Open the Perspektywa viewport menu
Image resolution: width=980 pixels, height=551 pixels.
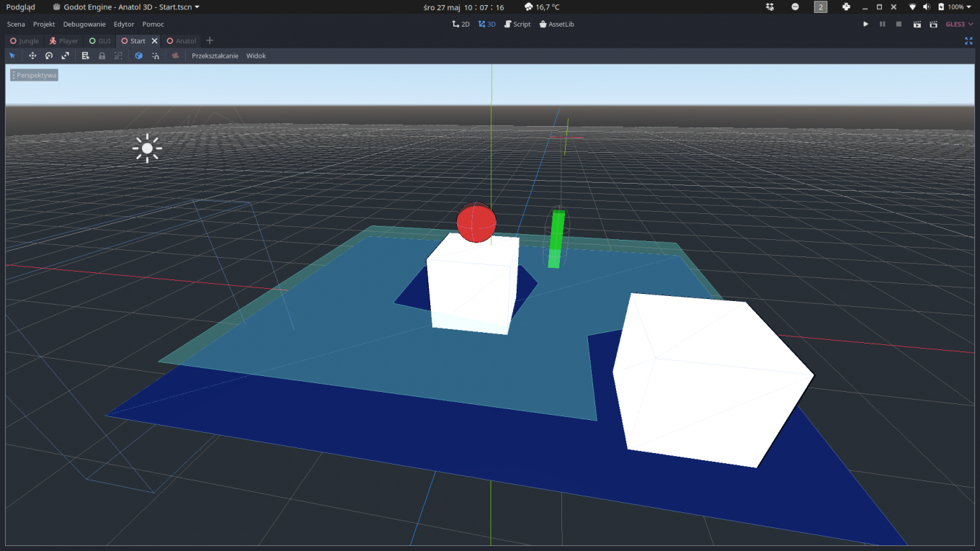[x=34, y=75]
